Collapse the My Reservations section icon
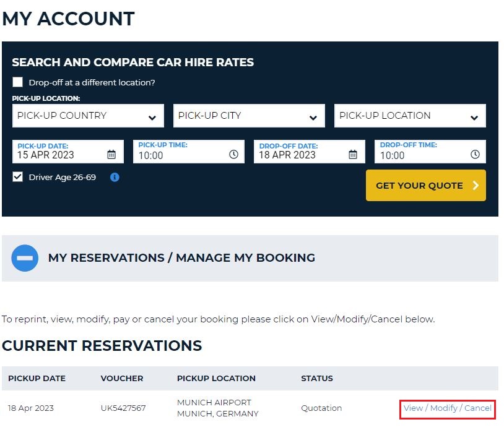 coord(25,258)
